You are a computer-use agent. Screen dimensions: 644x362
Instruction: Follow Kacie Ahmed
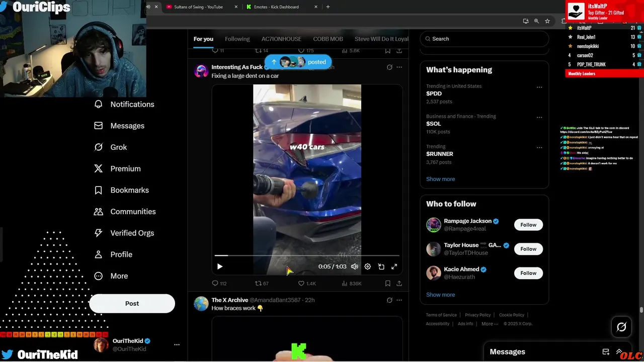coord(528,273)
